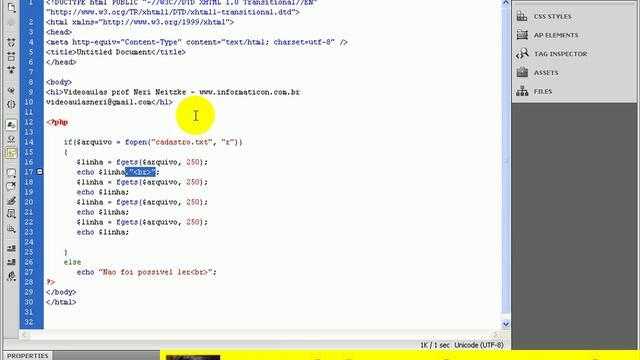This screenshot has width=640, height=360.
Task: Click the Collapse Selection icon
Action: (x=11, y=56)
